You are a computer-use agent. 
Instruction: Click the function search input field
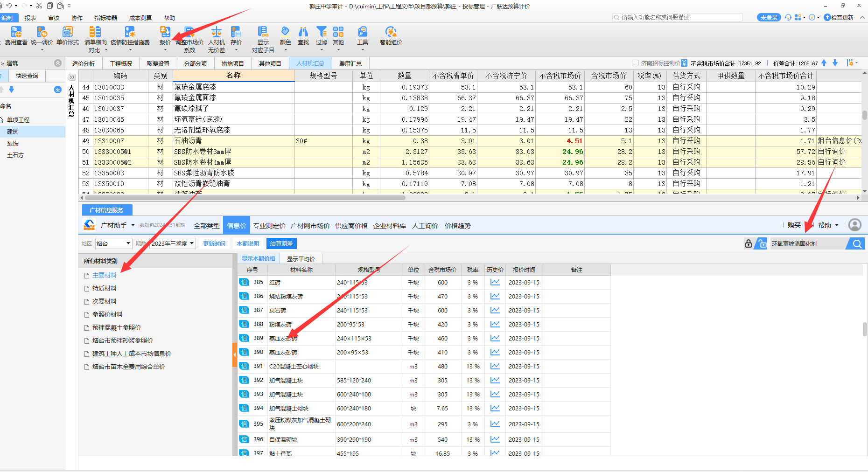click(x=678, y=17)
